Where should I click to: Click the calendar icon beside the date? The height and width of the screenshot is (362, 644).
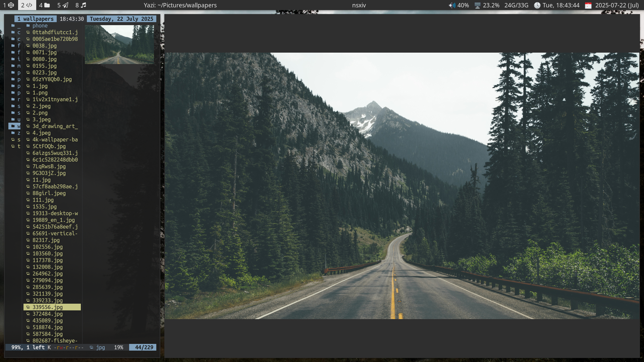[588, 5]
